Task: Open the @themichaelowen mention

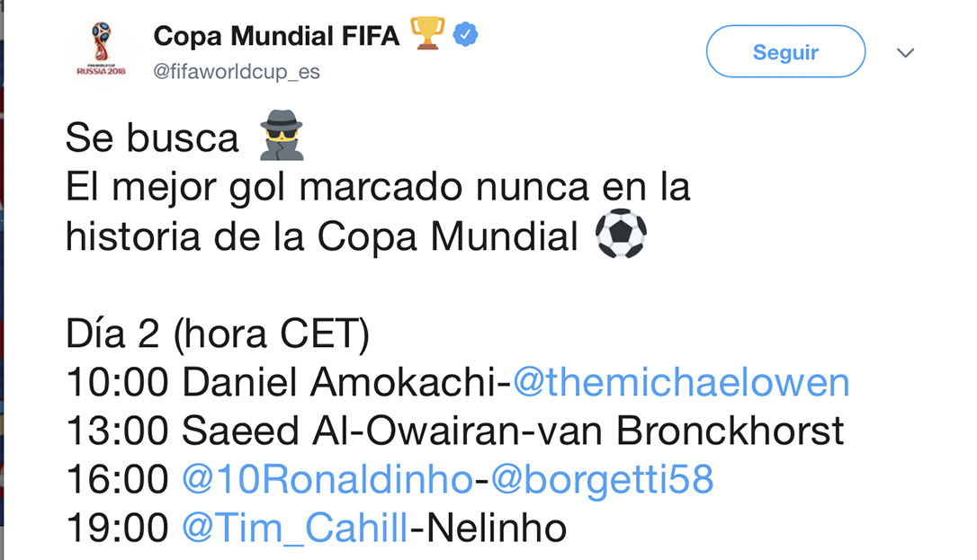Action: click(x=681, y=383)
